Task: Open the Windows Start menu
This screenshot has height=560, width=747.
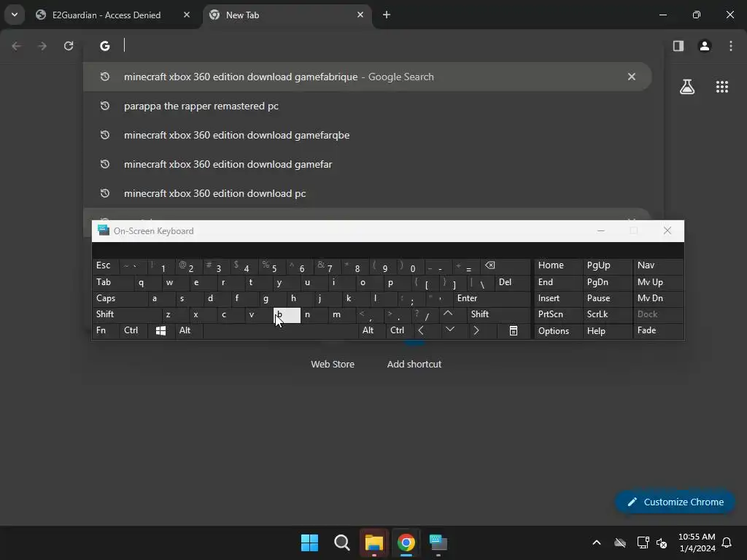Action: click(309, 542)
